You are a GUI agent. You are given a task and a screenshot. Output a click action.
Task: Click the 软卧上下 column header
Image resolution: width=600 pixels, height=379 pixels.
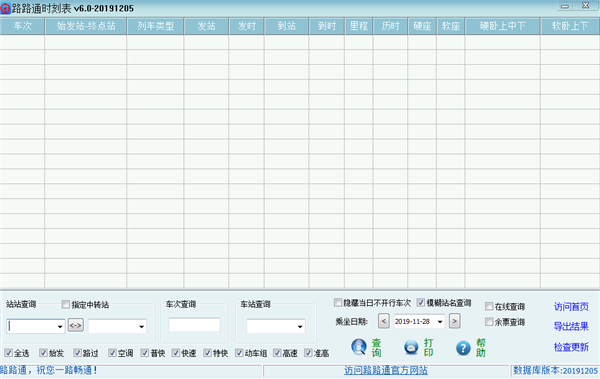pyautogui.click(x=570, y=26)
